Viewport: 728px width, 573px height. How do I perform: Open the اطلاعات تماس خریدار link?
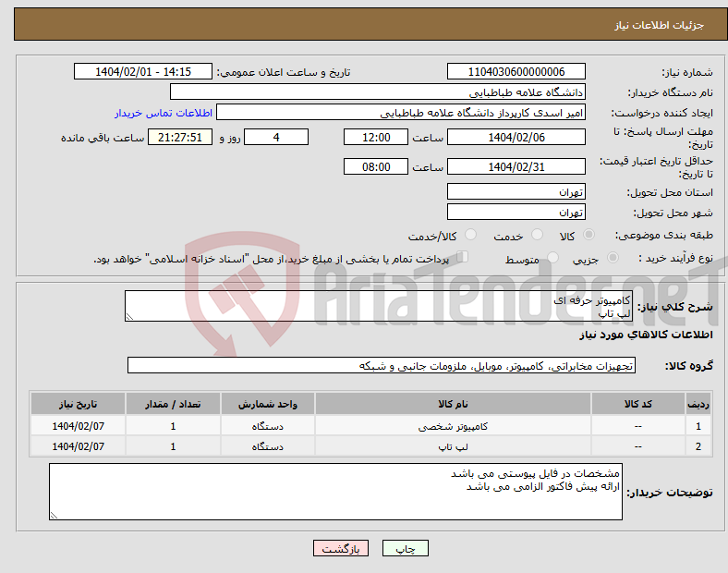coord(164,113)
